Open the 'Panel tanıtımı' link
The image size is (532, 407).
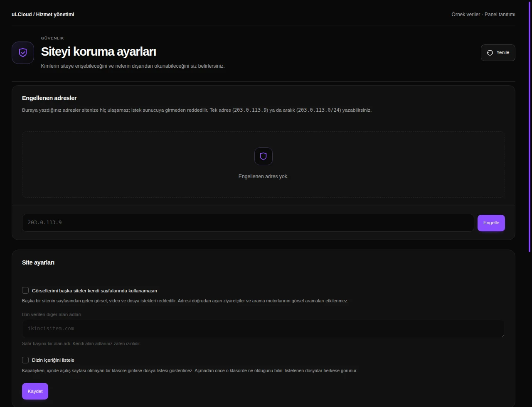tap(500, 15)
